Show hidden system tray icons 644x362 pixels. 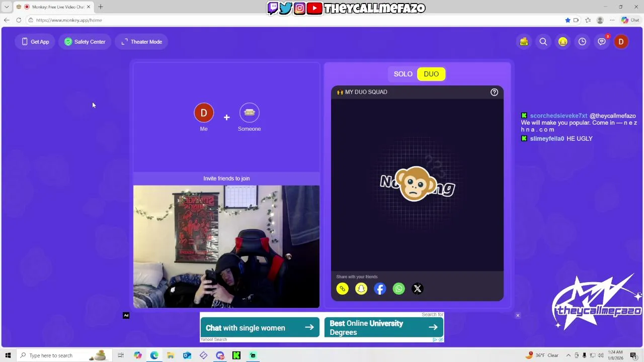tap(568, 355)
